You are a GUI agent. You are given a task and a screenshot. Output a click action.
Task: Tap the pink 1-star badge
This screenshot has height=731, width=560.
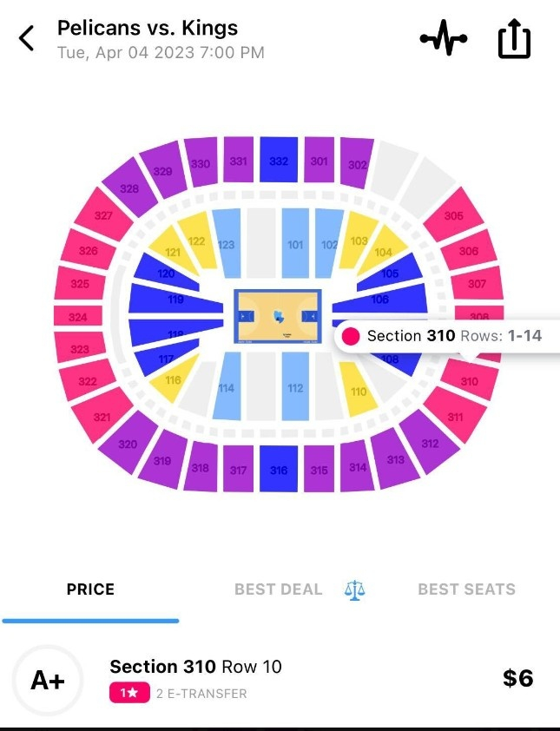(x=128, y=694)
